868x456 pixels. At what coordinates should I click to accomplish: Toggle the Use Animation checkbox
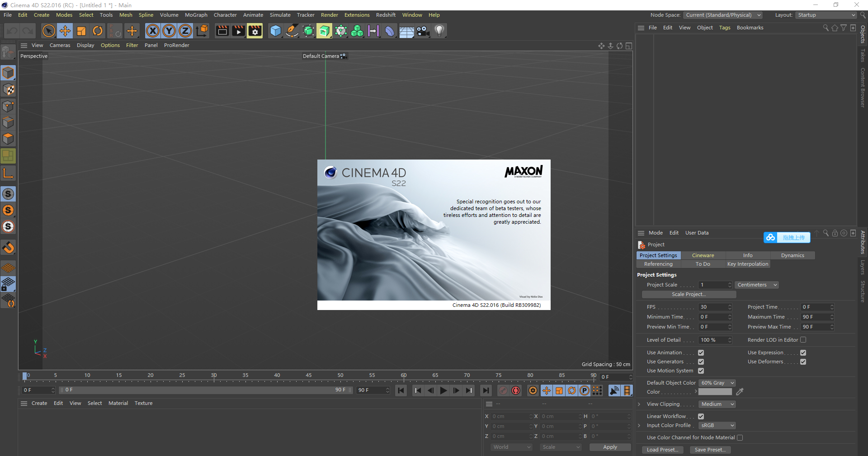click(701, 353)
